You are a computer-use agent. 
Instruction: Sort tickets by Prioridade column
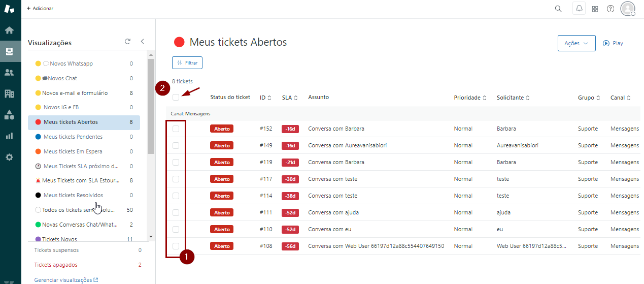(x=470, y=98)
